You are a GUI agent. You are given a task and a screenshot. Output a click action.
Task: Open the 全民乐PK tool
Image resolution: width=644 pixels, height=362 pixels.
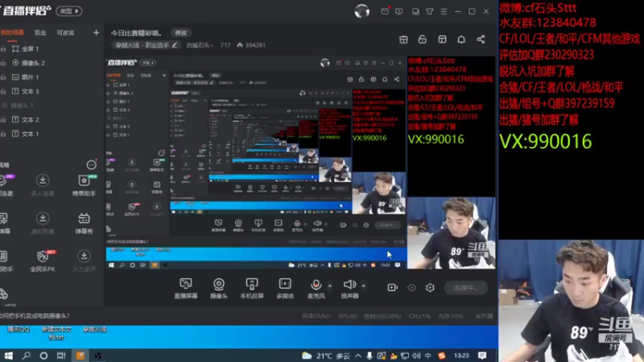coord(43,261)
